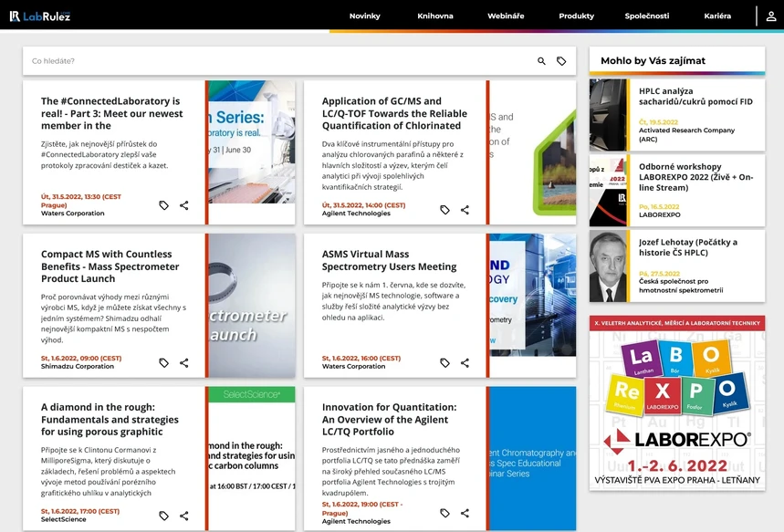
Task: Click the LabRulez logo
Action: pos(40,16)
